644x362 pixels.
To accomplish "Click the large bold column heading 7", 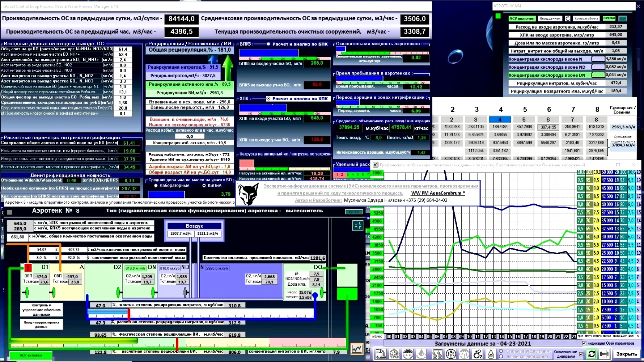I will coord(573,109).
